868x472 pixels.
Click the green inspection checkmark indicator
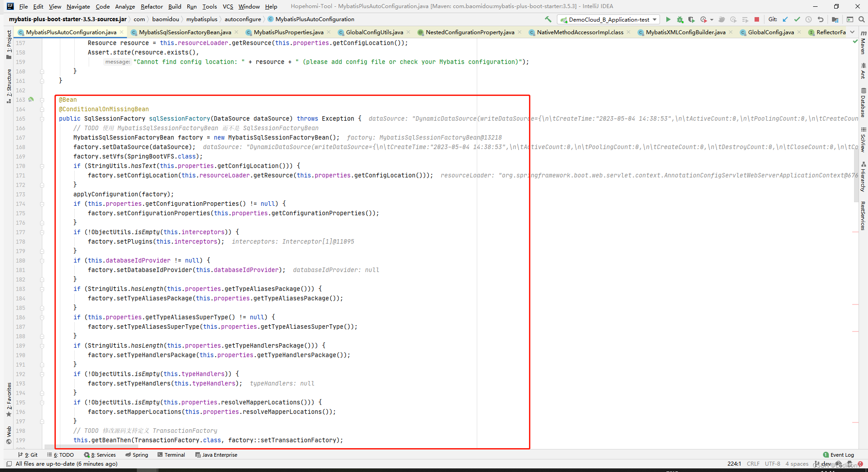[x=855, y=41]
